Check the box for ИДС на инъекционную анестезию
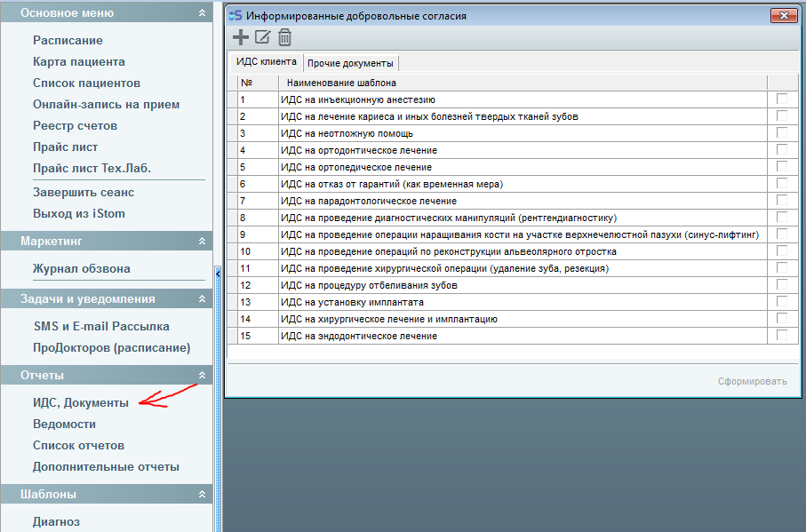The width and height of the screenshot is (806, 532). tap(782, 99)
